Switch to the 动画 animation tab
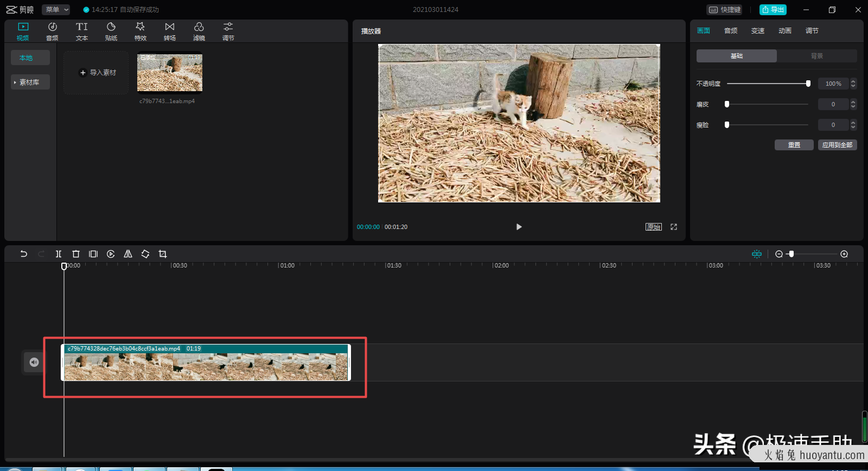Image resolution: width=868 pixels, height=471 pixels. point(785,31)
